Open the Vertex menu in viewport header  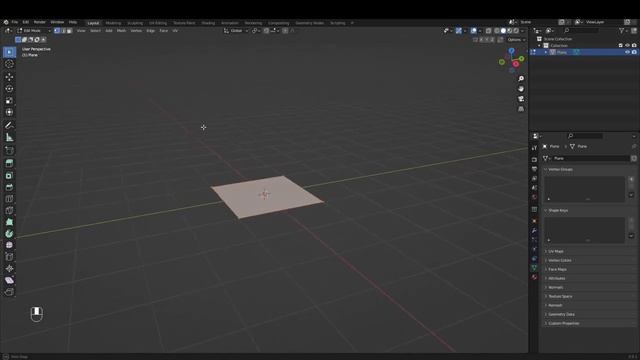point(136,31)
